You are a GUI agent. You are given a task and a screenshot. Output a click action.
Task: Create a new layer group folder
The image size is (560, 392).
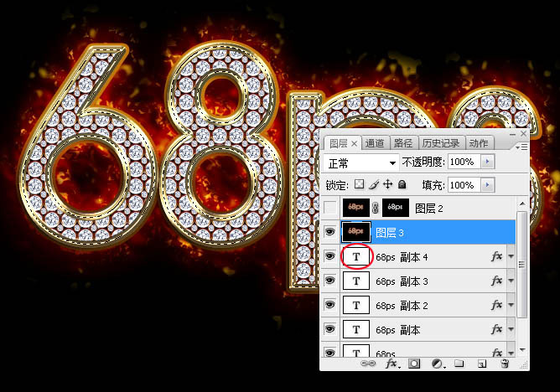[x=459, y=364]
